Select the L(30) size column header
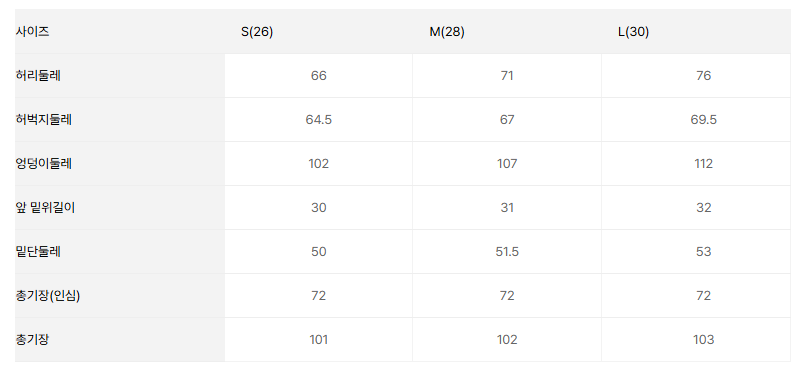The width and height of the screenshot is (801, 371). [x=633, y=32]
